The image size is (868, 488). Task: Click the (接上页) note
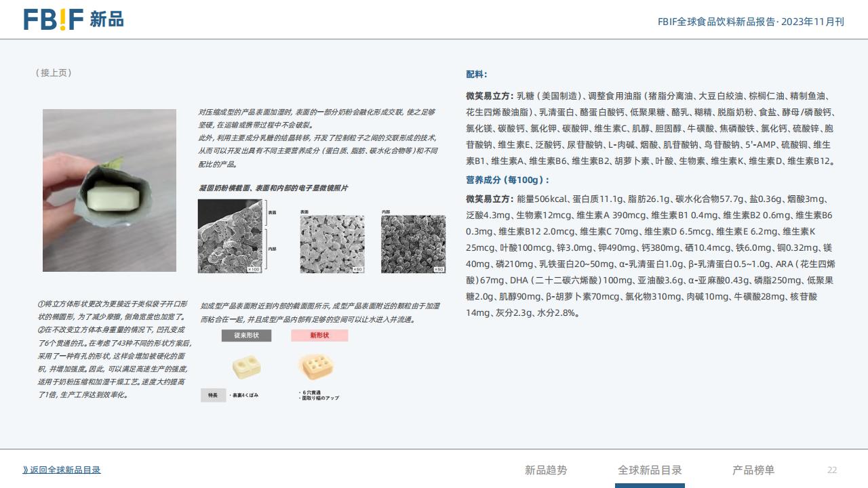coord(54,73)
